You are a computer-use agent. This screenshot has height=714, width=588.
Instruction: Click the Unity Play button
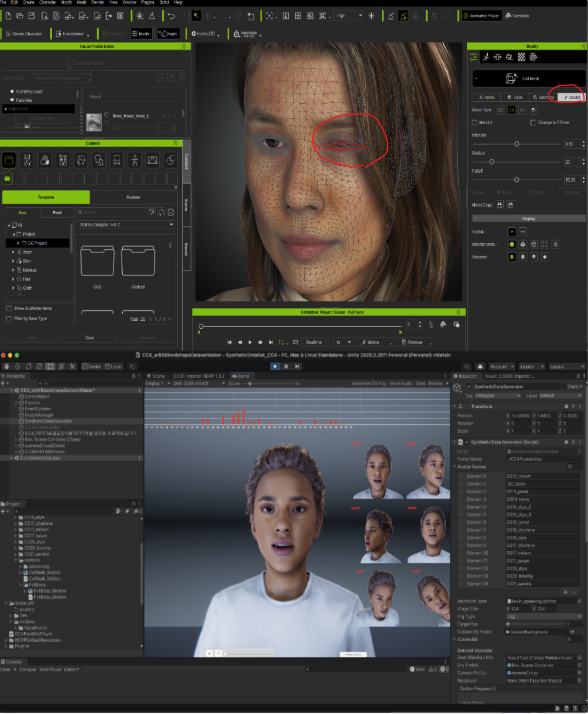click(x=275, y=366)
